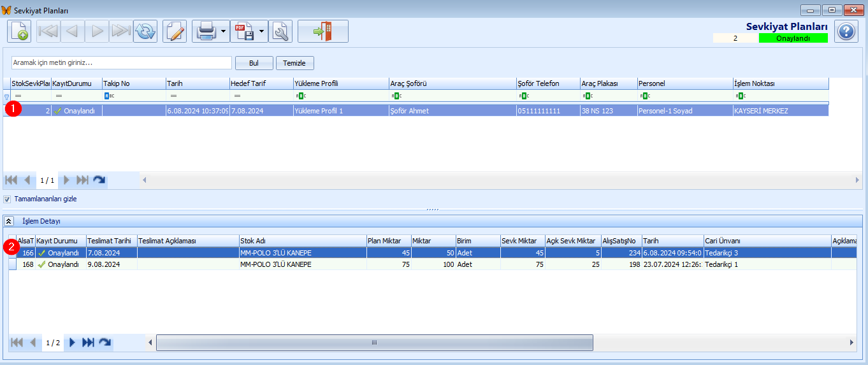The width and height of the screenshot is (868, 365).
Task: Sort by Teslimat Tarihi column header
Action: point(112,241)
